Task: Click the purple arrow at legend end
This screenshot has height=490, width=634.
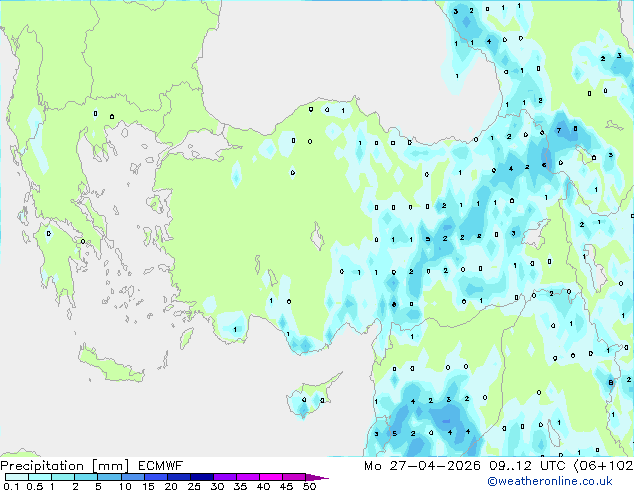Action: pyautogui.click(x=317, y=477)
